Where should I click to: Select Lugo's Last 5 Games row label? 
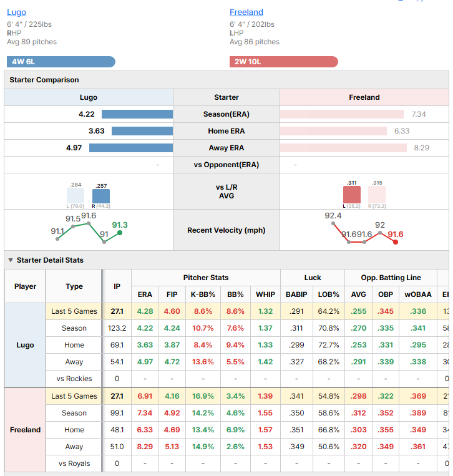74,311
